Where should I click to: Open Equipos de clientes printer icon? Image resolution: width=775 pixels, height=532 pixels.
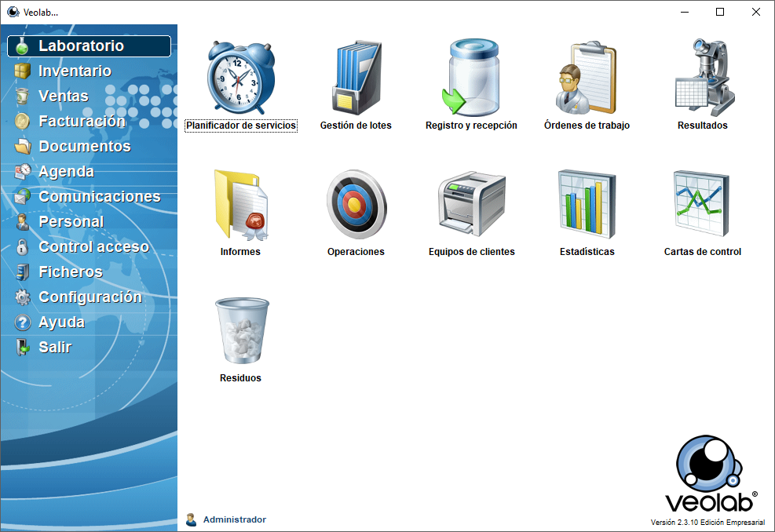(x=472, y=203)
